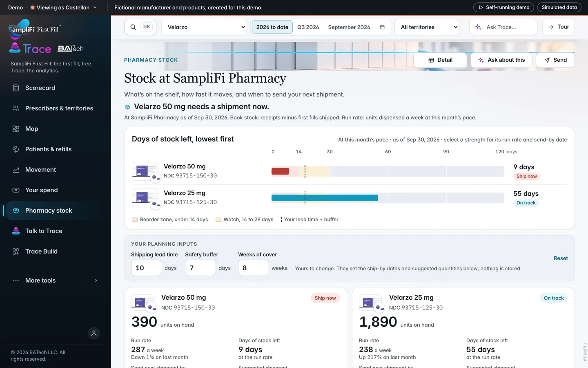Image resolution: width=588 pixels, height=368 pixels.
Task: Click the Weeks of cover field
Action: pos(253,268)
